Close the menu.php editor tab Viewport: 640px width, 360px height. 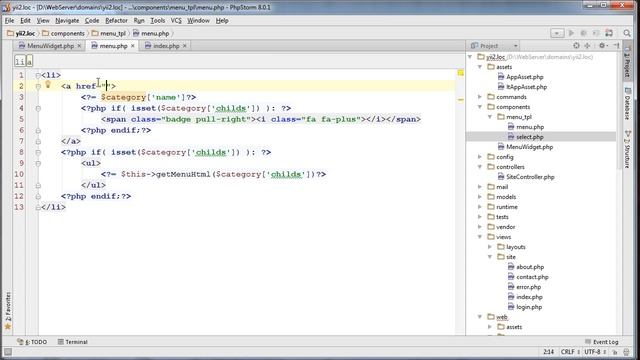[x=133, y=46]
